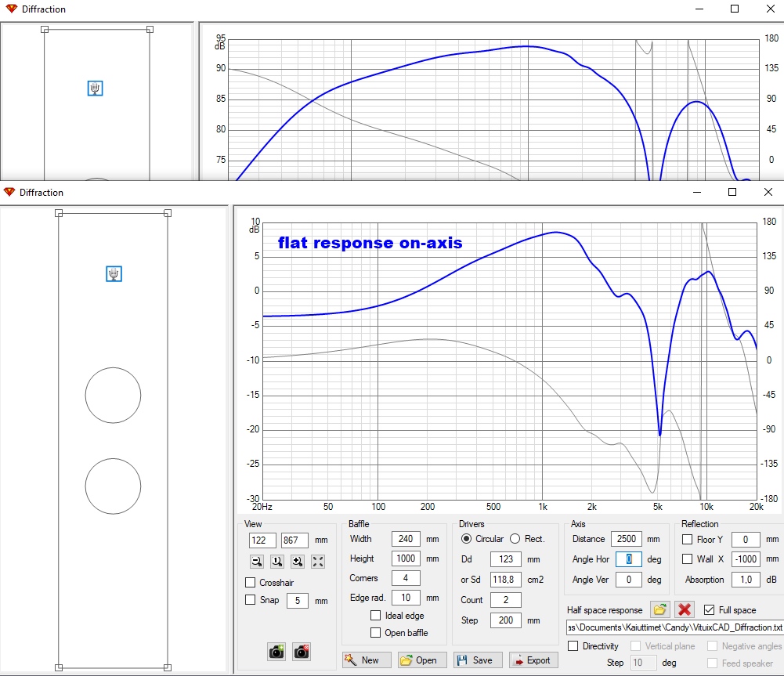Enable the Crosshair checkbox
The height and width of the screenshot is (676, 784).
tap(251, 583)
